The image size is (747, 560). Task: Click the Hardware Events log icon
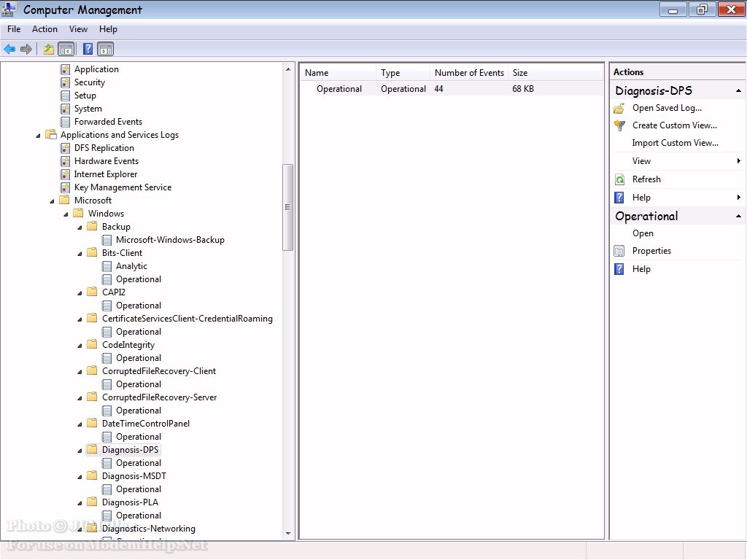pyautogui.click(x=65, y=161)
